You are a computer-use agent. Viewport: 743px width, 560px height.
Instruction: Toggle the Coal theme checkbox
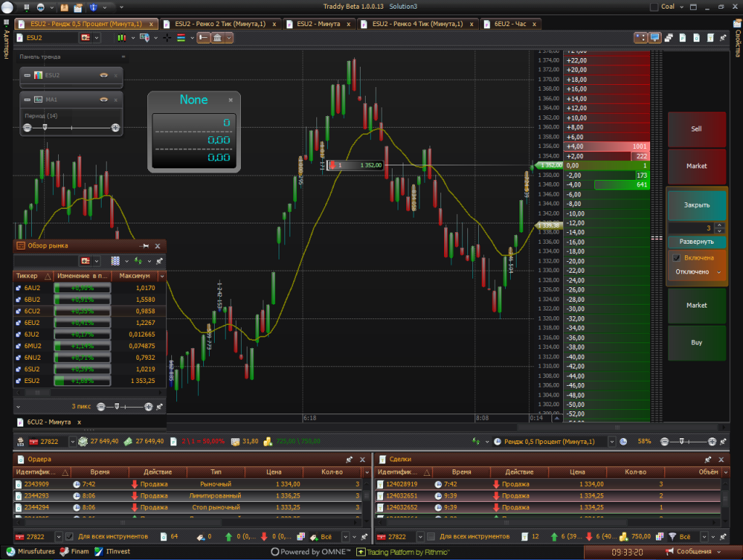coord(655,7)
